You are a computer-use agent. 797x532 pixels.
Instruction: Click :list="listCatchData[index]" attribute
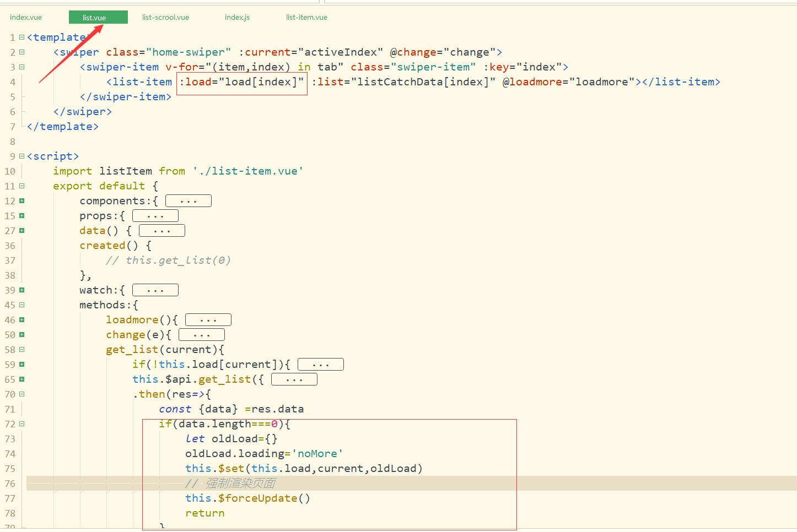tap(403, 82)
